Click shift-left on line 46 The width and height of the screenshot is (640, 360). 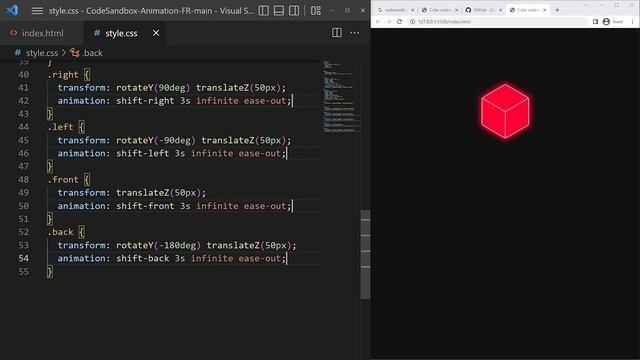[x=142, y=153]
